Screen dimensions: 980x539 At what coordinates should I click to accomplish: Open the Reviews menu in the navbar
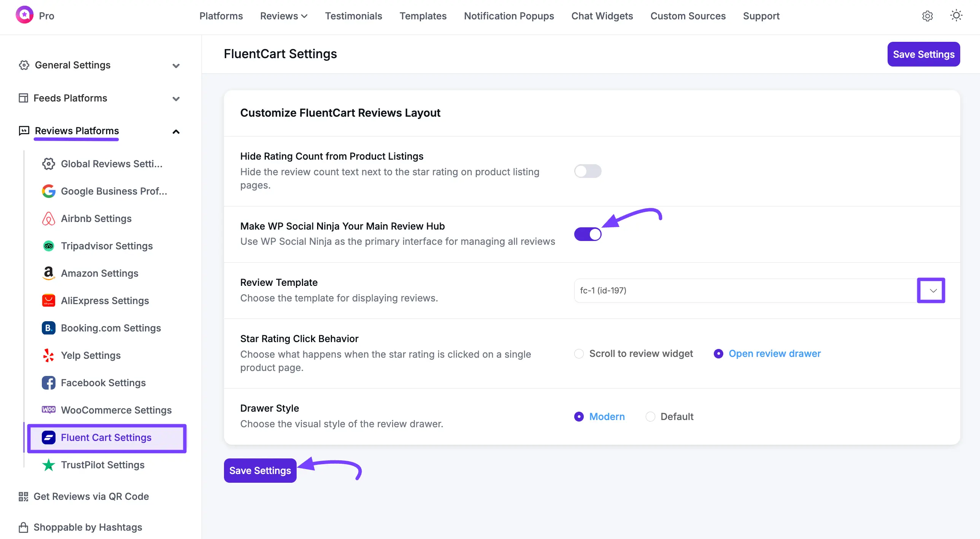coord(283,16)
